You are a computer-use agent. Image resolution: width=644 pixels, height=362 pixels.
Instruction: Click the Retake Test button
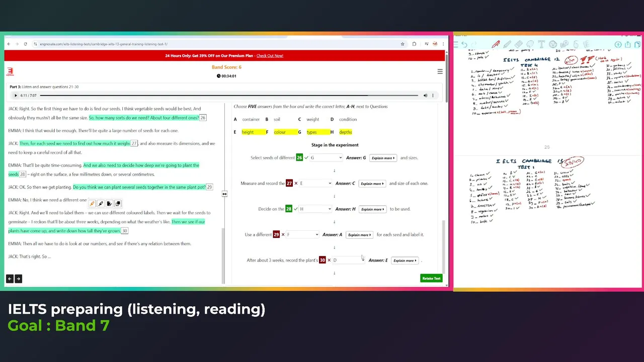tap(431, 279)
